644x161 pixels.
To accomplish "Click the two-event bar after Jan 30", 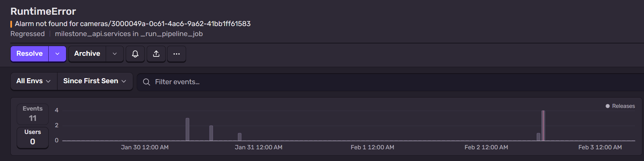I will pyautogui.click(x=211, y=133).
